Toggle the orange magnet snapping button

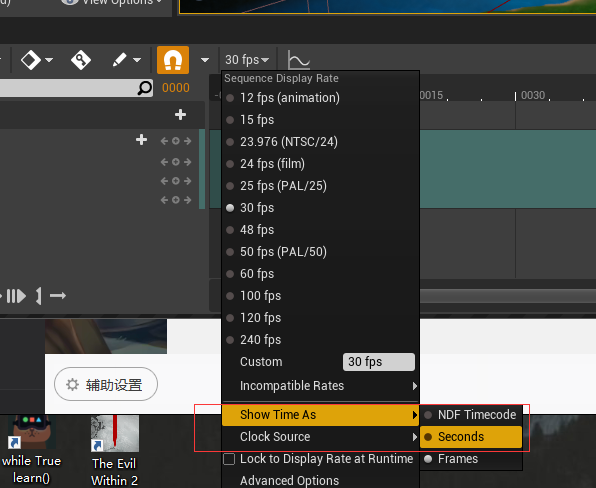[x=173, y=60]
